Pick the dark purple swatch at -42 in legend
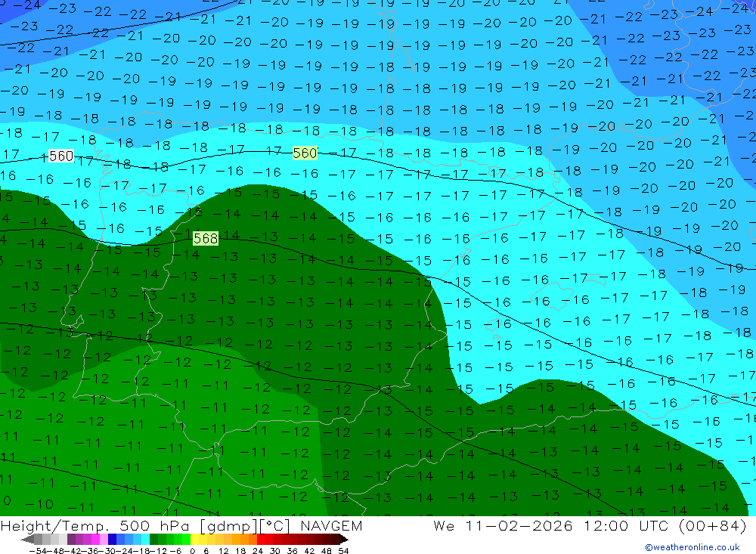This screenshot has height=554, width=756. (x=71, y=539)
